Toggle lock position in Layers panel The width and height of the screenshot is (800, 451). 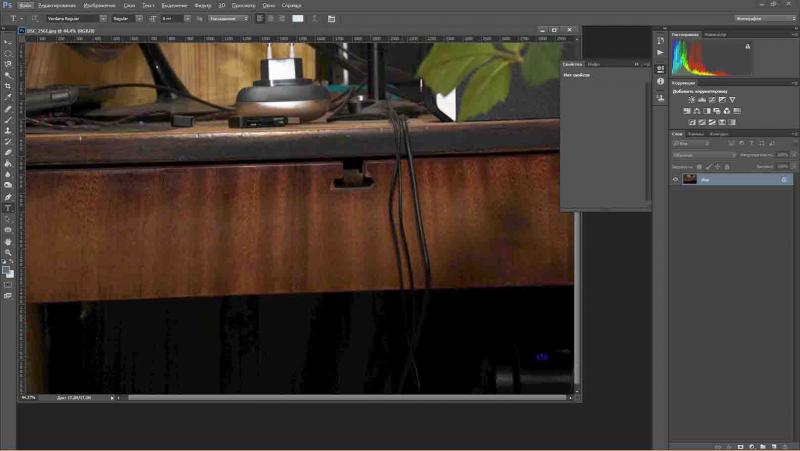pyautogui.click(x=717, y=167)
